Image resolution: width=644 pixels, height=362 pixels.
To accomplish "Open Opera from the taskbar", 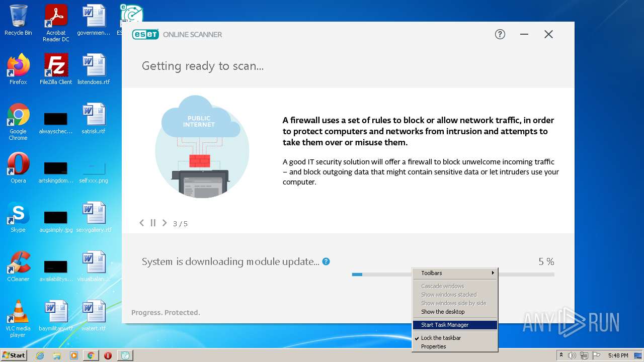I will pos(108,355).
